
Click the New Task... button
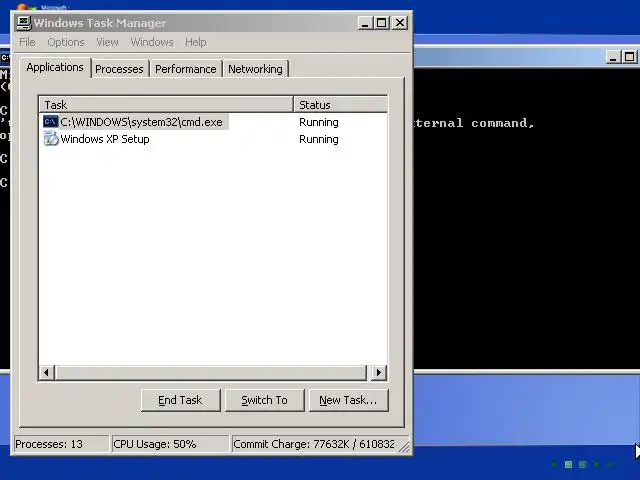coord(349,400)
